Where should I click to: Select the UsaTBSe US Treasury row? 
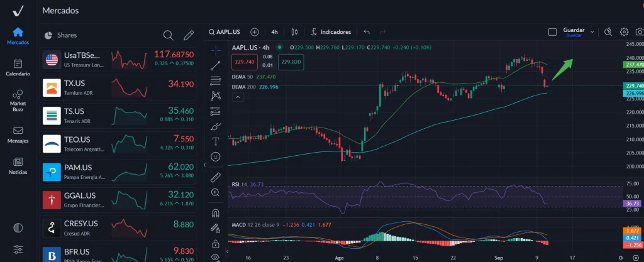[118, 60]
